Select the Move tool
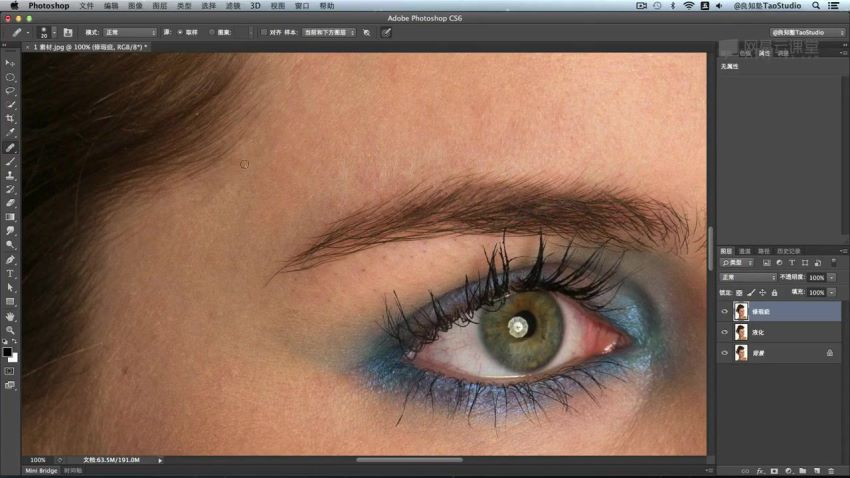Viewport: 850px width, 478px height. [10, 63]
